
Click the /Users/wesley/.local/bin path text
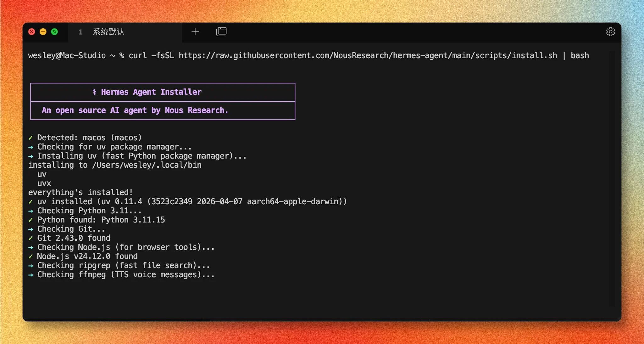[x=147, y=165]
